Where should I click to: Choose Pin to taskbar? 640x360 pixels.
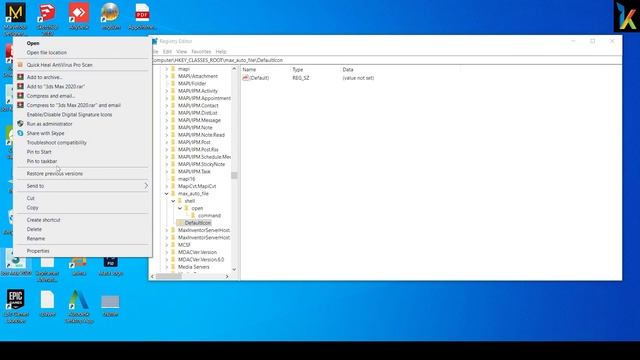click(42, 161)
